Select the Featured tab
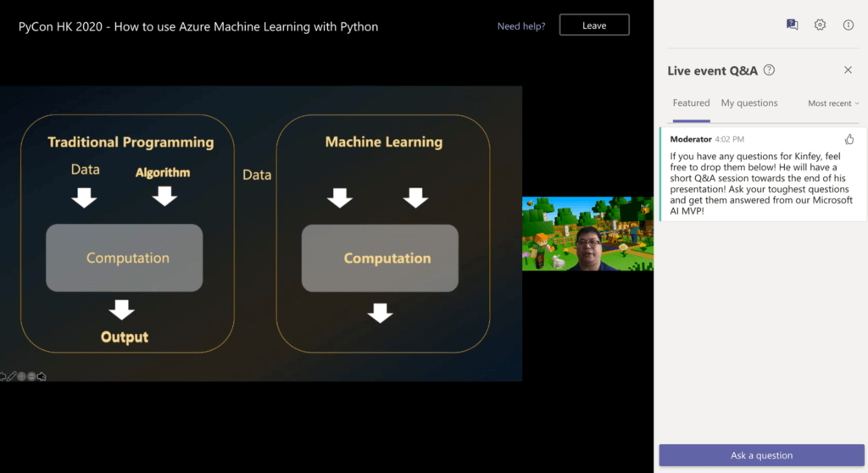Image resolution: width=868 pixels, height=473 pixels. [691, 103]
